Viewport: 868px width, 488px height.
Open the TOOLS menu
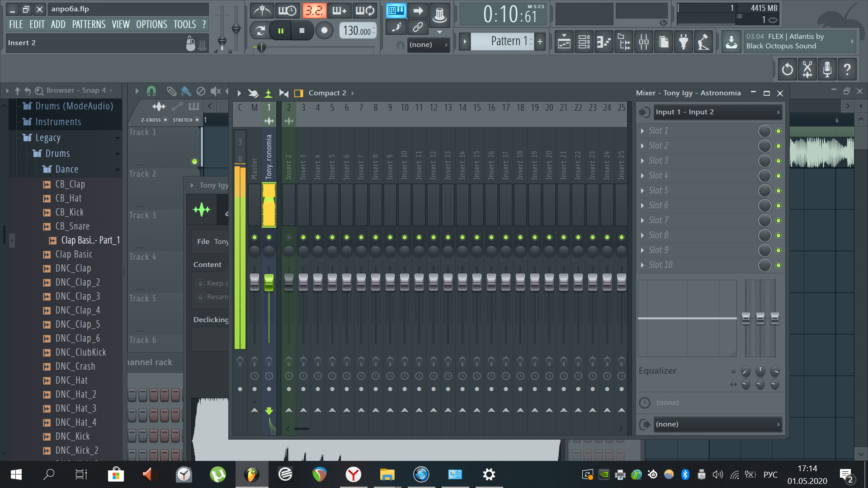coord(184,24)
